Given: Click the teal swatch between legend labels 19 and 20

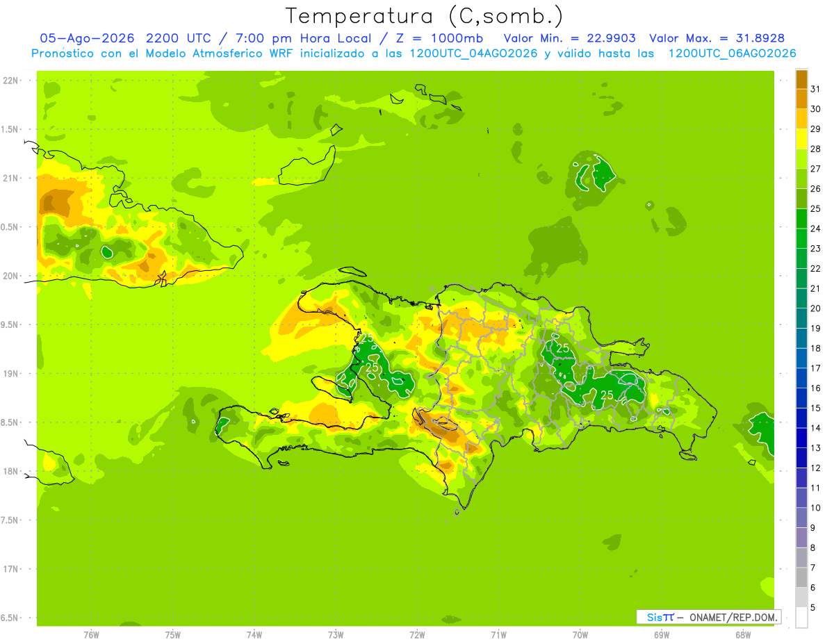Looking at the screenshot, I should [801, 318].
